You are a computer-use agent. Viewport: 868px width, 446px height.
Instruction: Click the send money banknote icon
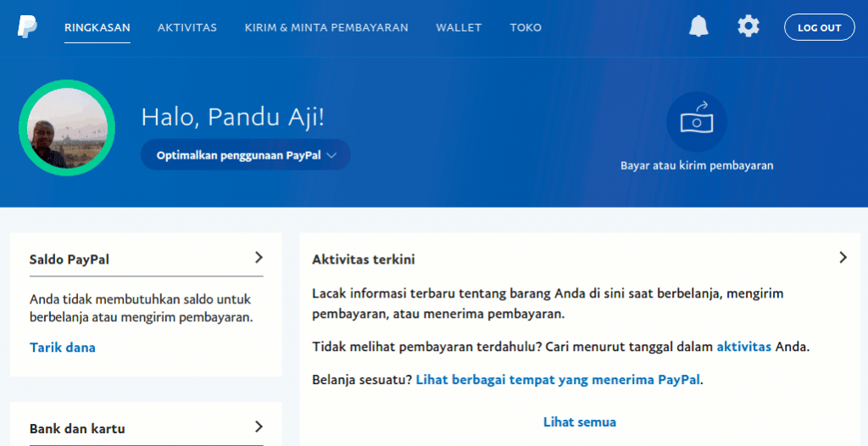pyautogui.click(x=697, y=121)
